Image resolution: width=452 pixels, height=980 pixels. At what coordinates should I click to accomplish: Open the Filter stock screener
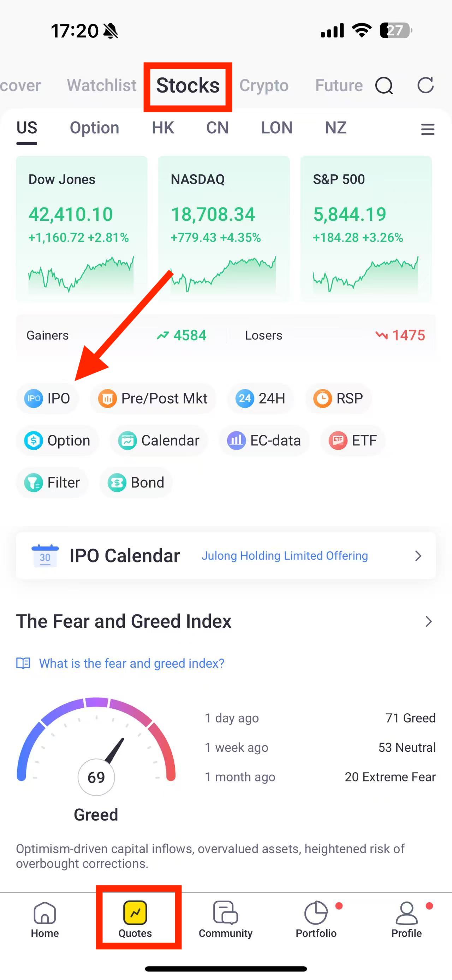coord(52,483)
